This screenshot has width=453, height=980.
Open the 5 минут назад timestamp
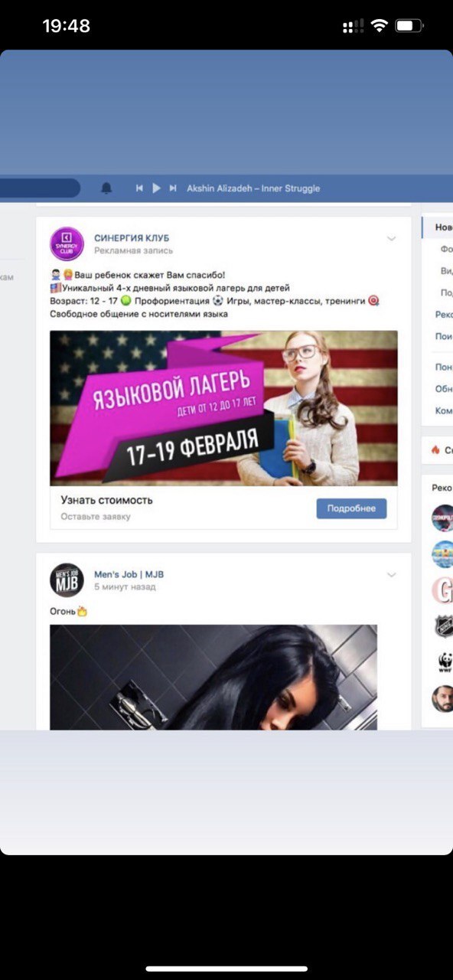(x=125, y=587)
